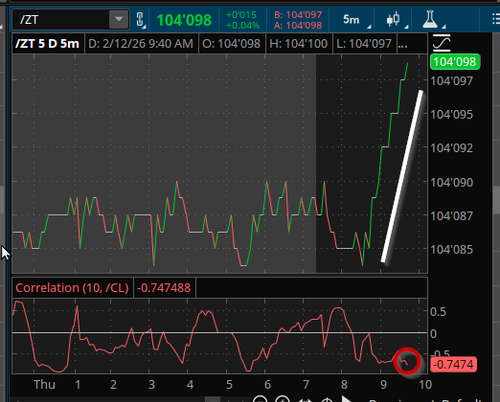Select the Correlation (10, /CL) study label
This screenshot has height=402, width=500.
coord(72,288)
